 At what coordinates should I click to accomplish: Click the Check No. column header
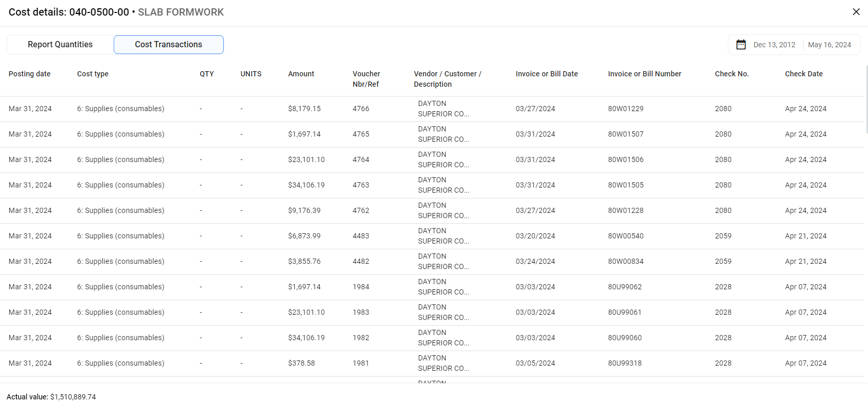point(732,74)
